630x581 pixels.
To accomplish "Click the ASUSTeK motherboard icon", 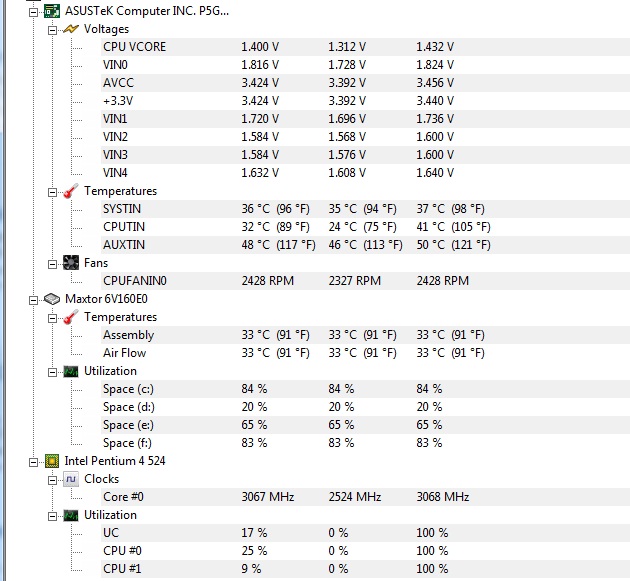I will point(52,11).
